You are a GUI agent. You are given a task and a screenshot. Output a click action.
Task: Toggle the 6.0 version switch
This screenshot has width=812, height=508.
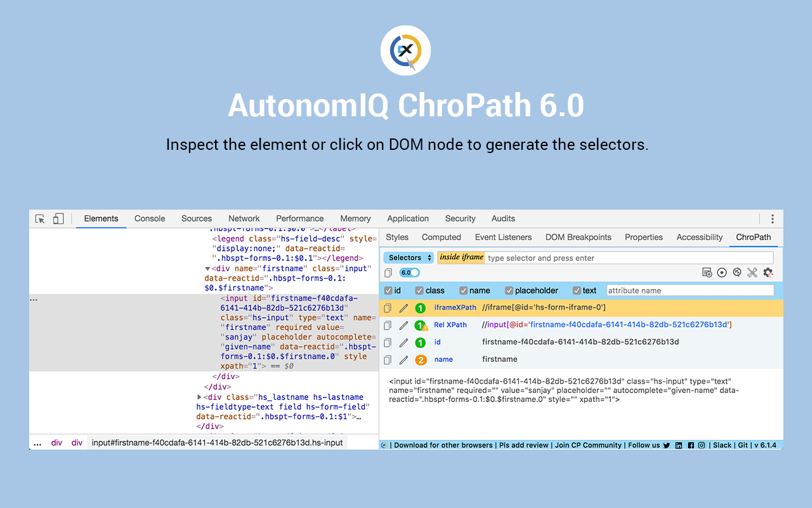pos(409,272)
